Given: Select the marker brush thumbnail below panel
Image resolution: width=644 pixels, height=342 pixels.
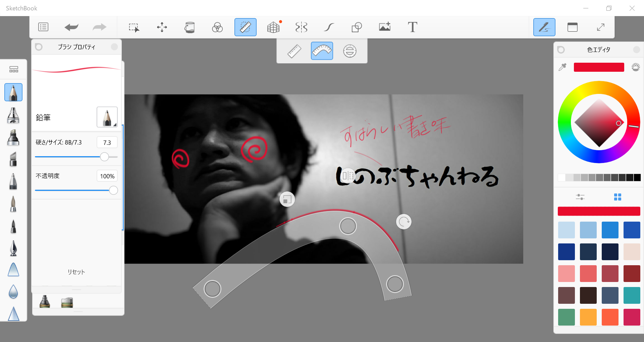Looking at the screenshot, I should click(45, 301).
